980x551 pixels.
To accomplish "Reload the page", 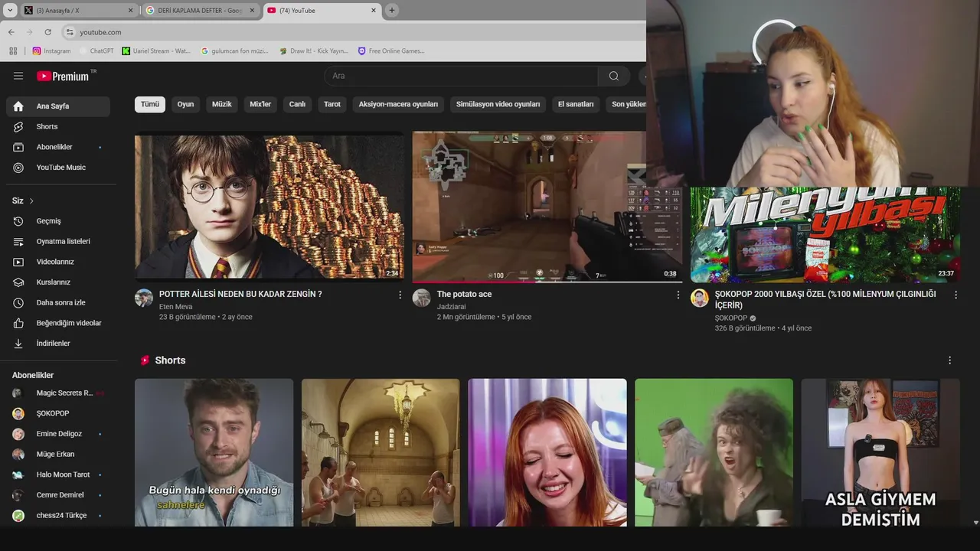I will click(x=47, y=32).
